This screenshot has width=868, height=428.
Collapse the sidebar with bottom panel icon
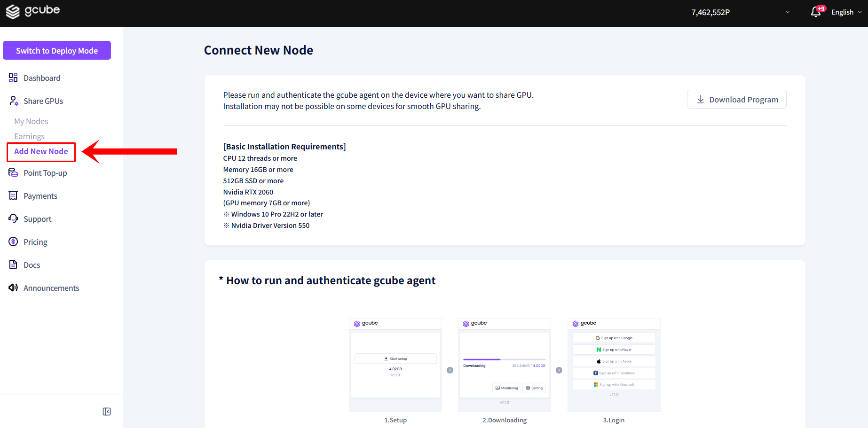[107, 412]
